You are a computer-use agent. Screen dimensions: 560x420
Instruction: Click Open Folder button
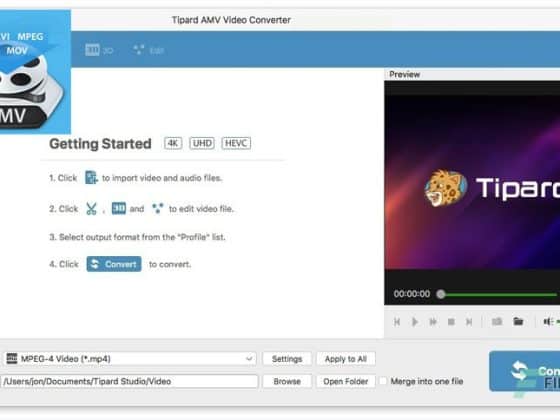point(346,381)
